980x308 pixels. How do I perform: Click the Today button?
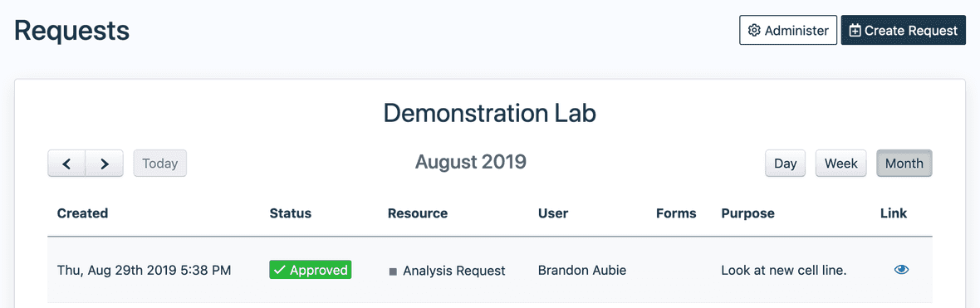click(x=160, y=164)
